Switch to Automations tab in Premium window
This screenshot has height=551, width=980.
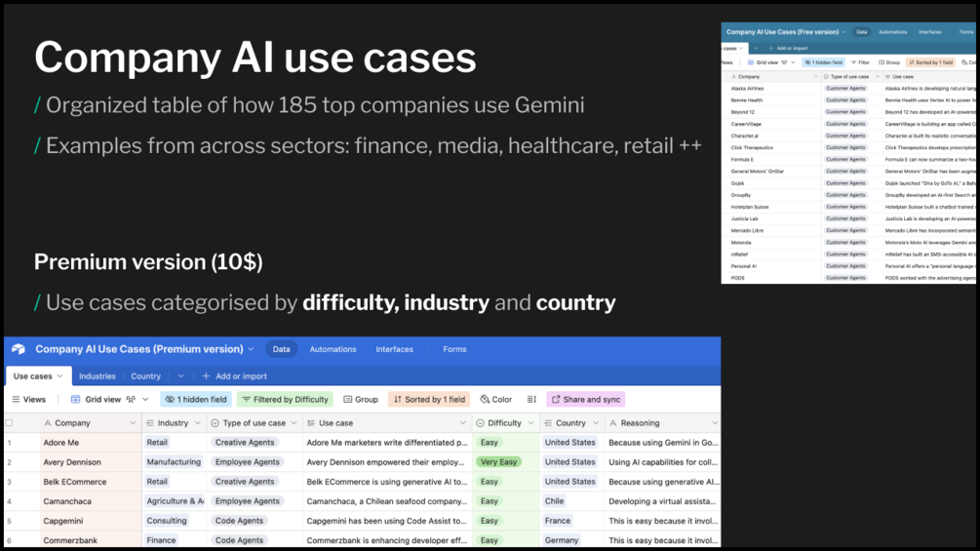coord(333,349)
